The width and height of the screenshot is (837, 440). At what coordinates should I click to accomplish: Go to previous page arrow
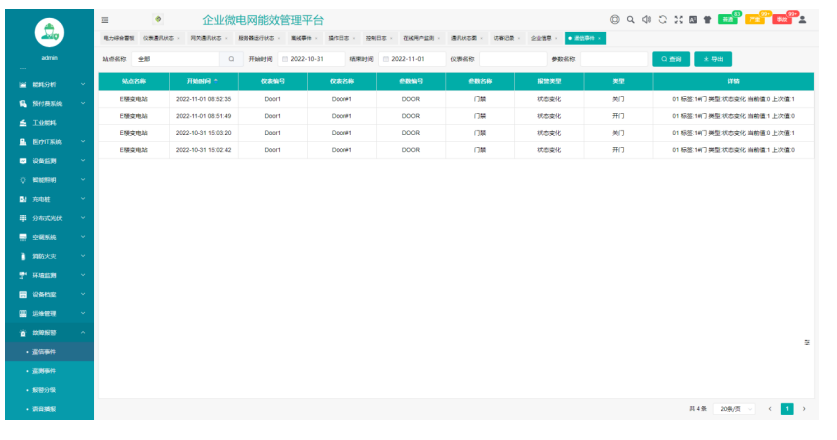click(x=770, y=409)
